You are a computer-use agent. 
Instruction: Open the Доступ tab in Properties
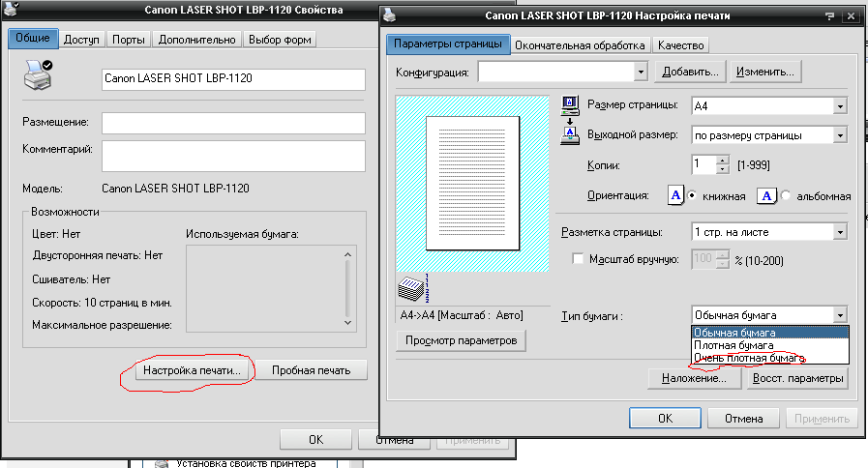click(x=81, y=40)
